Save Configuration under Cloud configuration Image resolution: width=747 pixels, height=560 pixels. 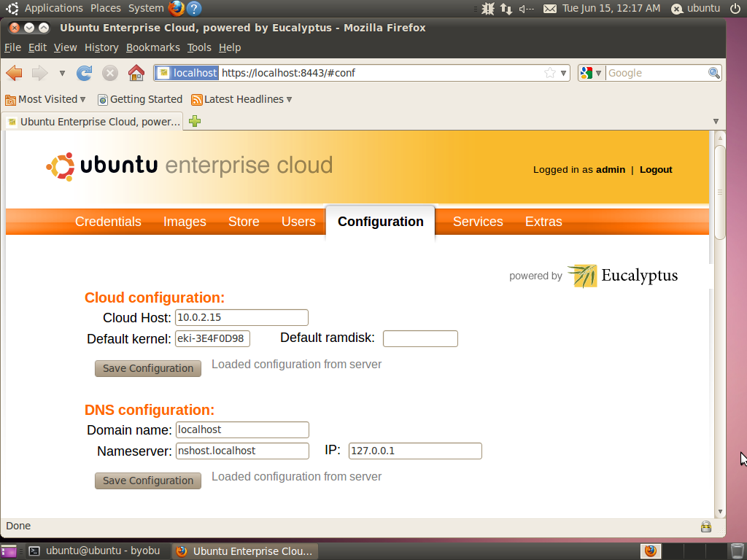point(147,368)
